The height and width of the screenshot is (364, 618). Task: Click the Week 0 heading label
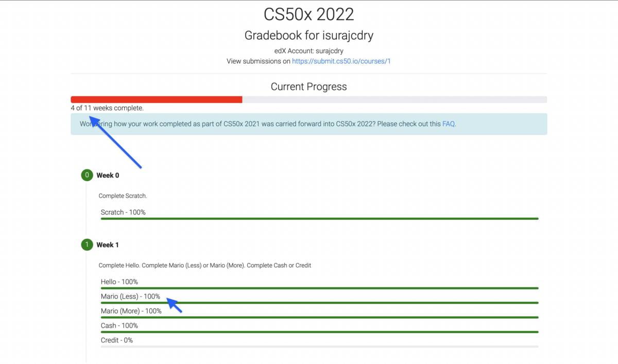pos(108,175)
